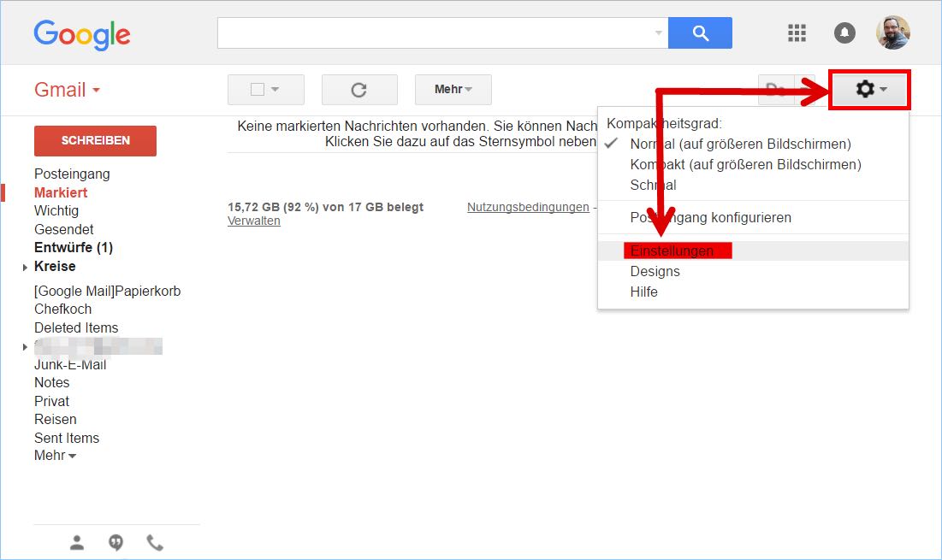
Task: Tick the select-all checkbox
Action: (258, 90)
